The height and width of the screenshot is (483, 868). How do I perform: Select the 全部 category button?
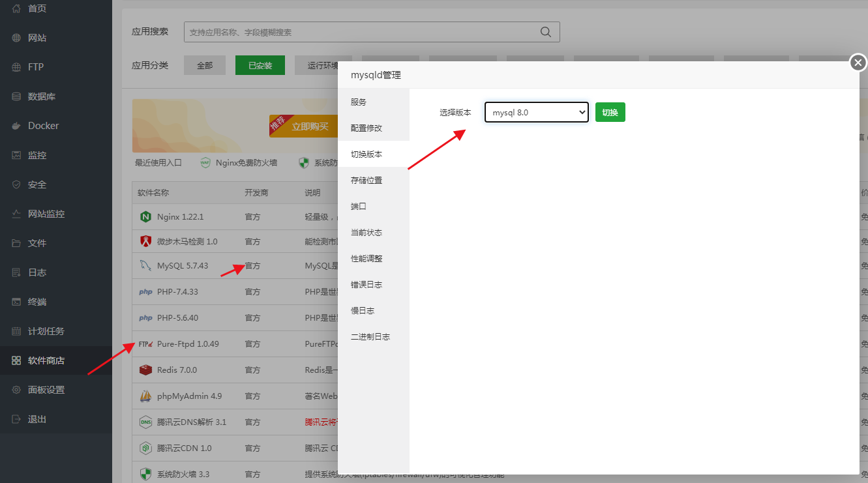pos(205,65)
